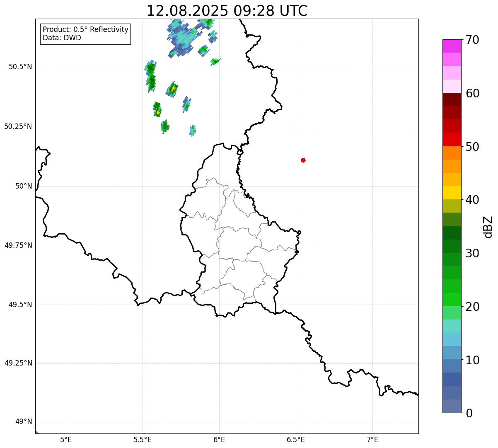Click the colorbar tick label 40
The image size is (498, 448).
tap(472, 200)
